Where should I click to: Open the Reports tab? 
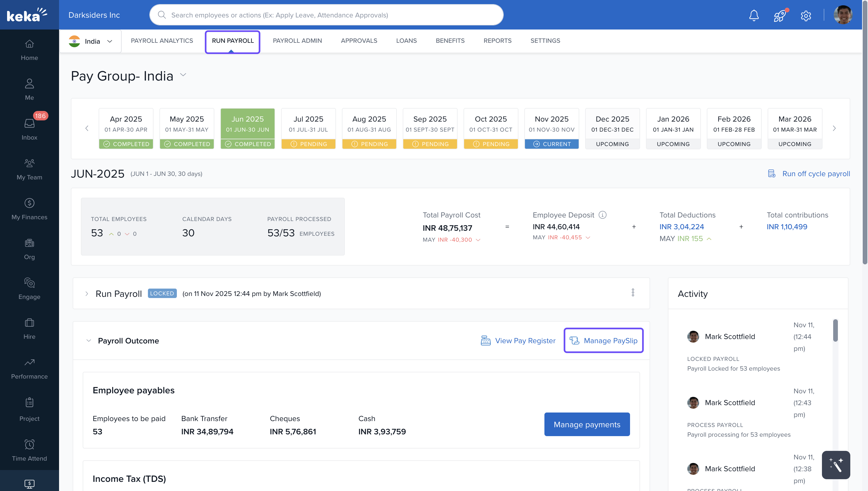497,41
